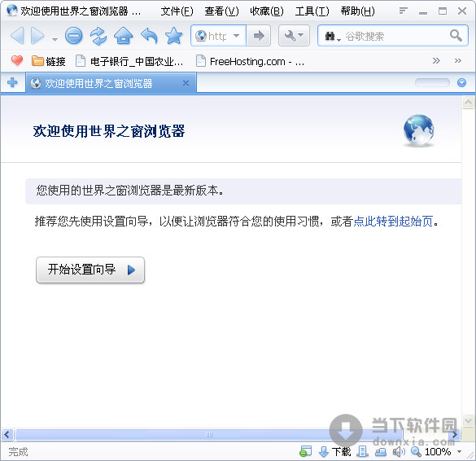
Task: Open the new tab plus icon
Action: click(12, 82)
